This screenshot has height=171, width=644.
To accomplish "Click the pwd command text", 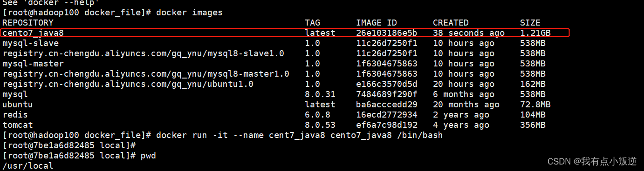I will point(148,156).
